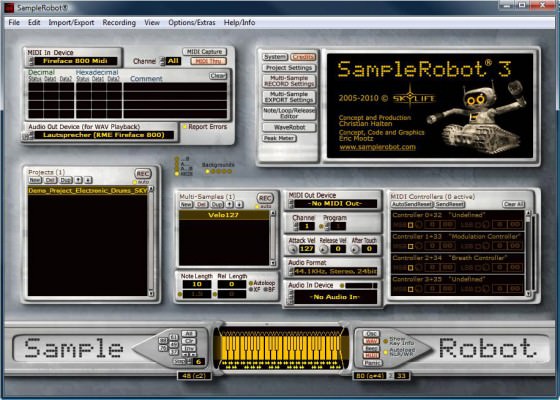560x400 pixels.
Task: Select the 61-key keyboard range button
Action: (x=174, y=337)
